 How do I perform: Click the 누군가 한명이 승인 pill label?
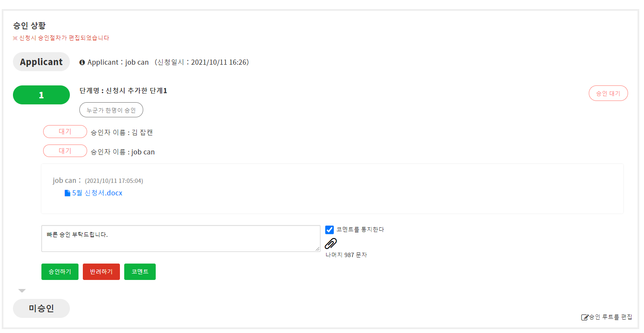click(x=111, y=110)
